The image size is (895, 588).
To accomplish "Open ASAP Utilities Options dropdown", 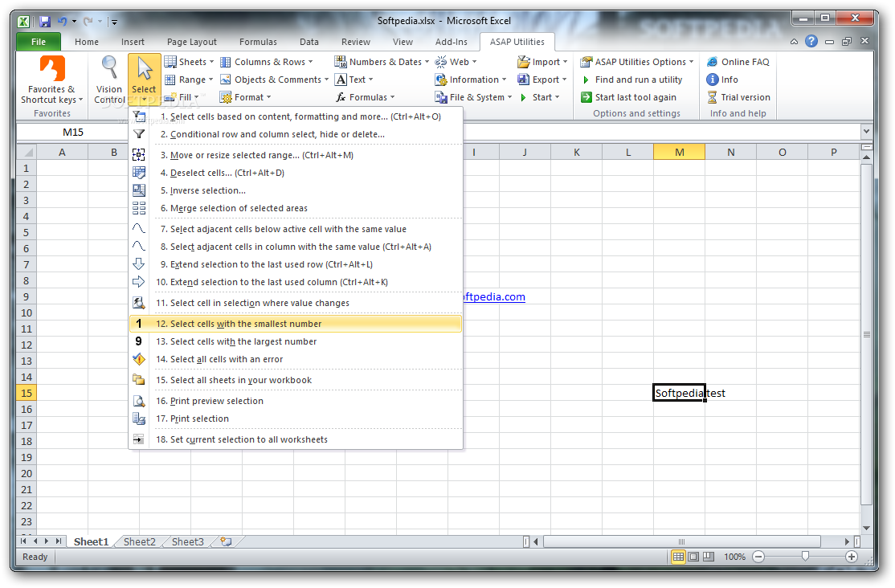I will 638,62.
